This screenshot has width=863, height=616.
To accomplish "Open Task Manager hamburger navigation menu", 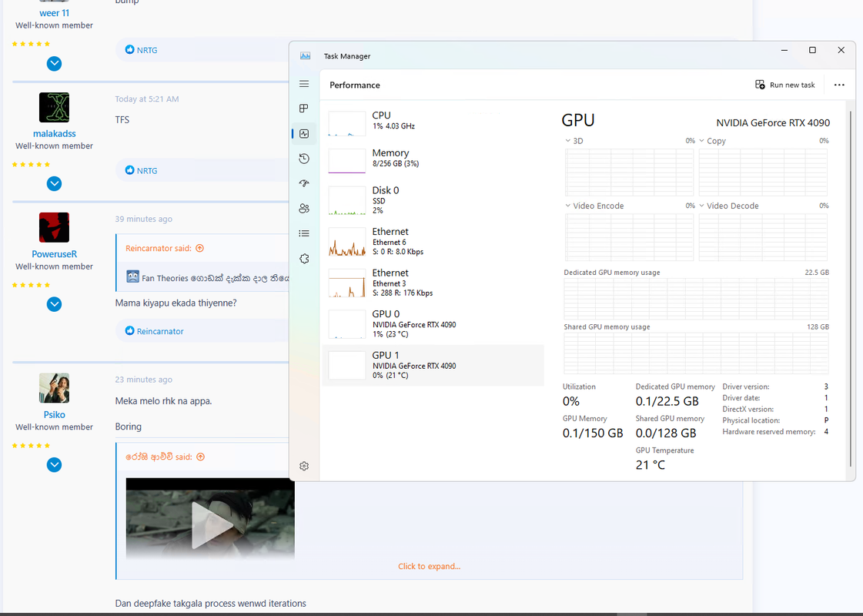I will click(x=304, y=84).
